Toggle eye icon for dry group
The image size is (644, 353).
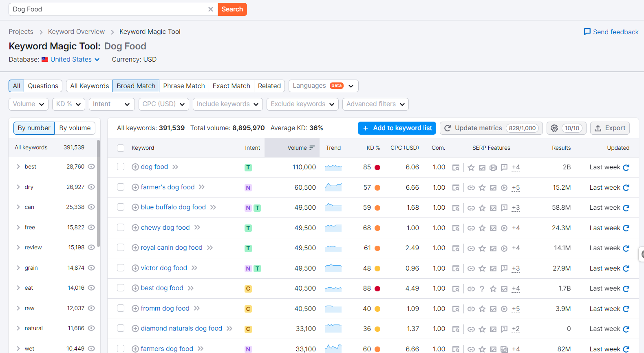(91, 187)
